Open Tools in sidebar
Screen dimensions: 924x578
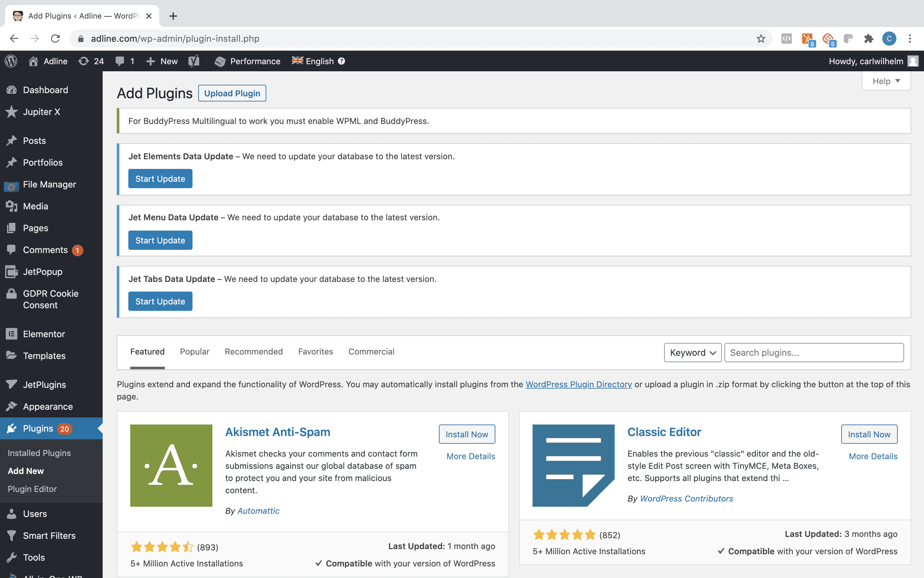[51, 557]
